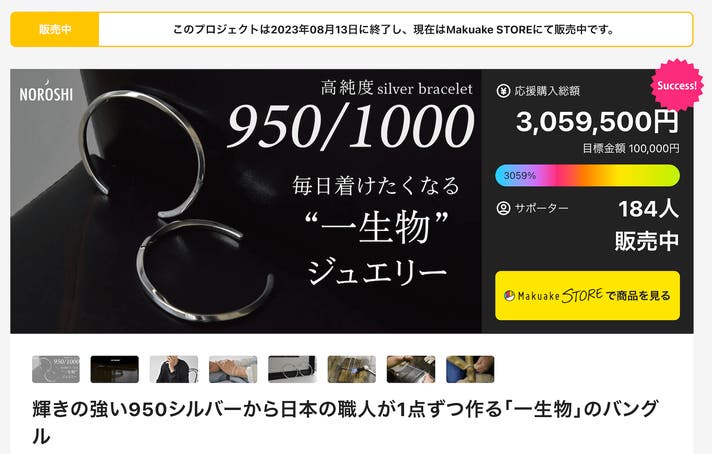Select thumbnail of two bangles on tray
This screenshot has width=712, height=454.
(x=292, y=369)
